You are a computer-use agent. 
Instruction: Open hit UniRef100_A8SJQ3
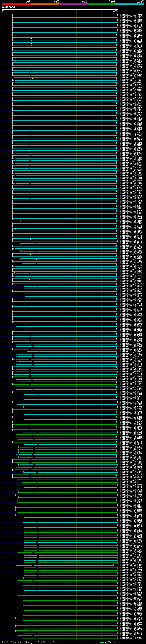(x=131, y=27)
